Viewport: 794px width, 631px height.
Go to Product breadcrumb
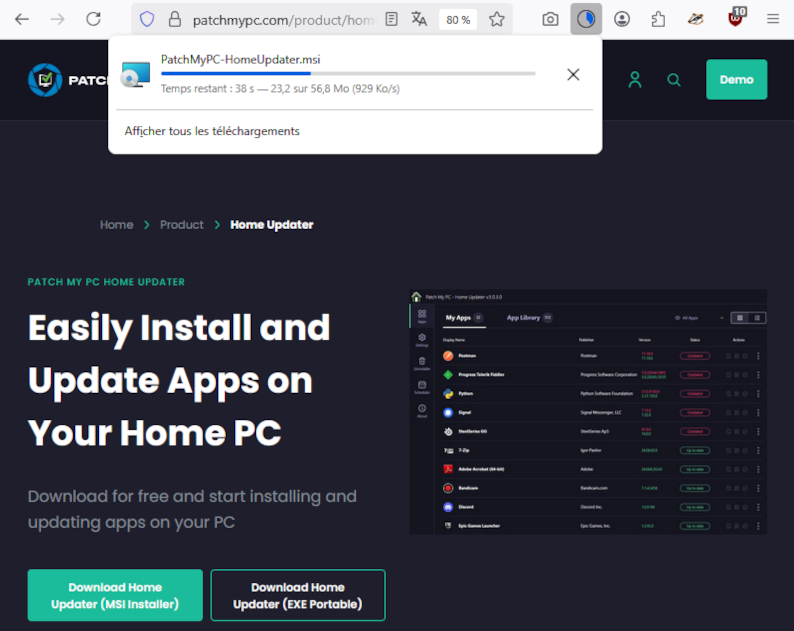pyautogui.click(x=181, y=225)
